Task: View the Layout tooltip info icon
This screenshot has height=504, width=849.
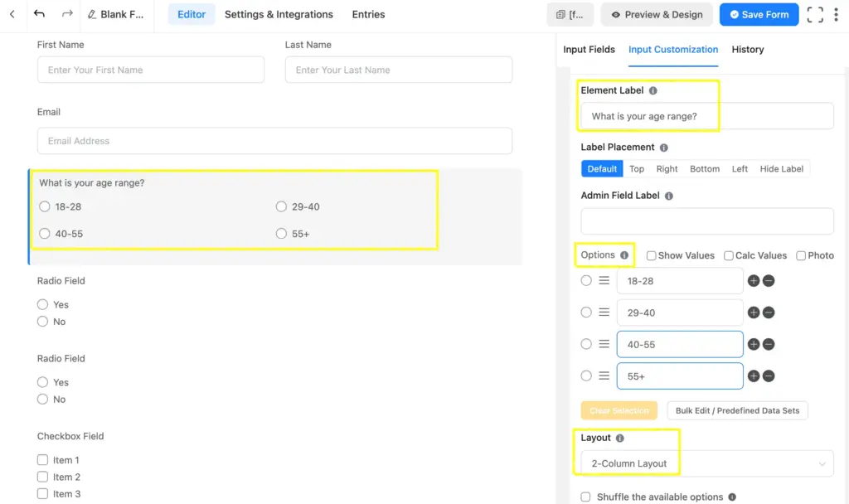Action: pos(621,437)
